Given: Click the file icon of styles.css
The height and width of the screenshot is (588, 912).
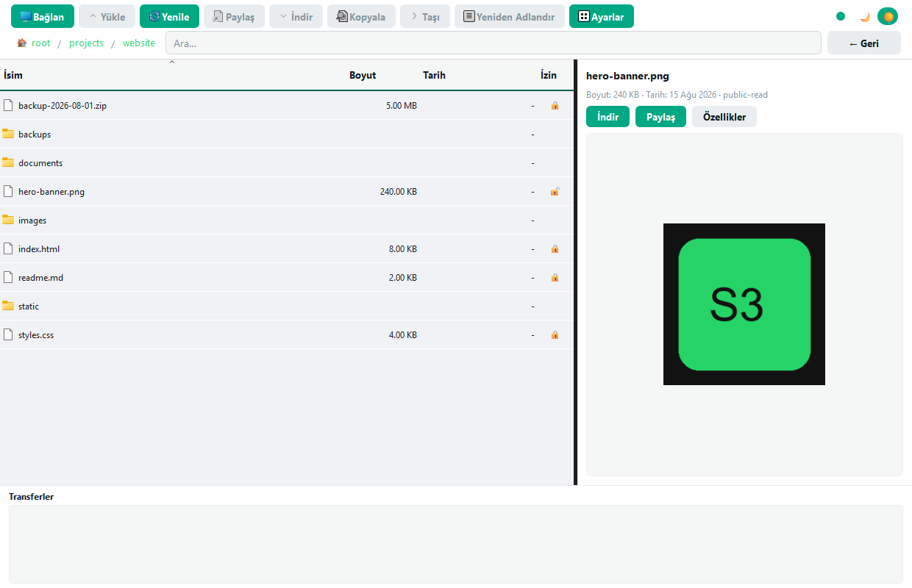Looking at the screenshot, I should coord(8,334).
